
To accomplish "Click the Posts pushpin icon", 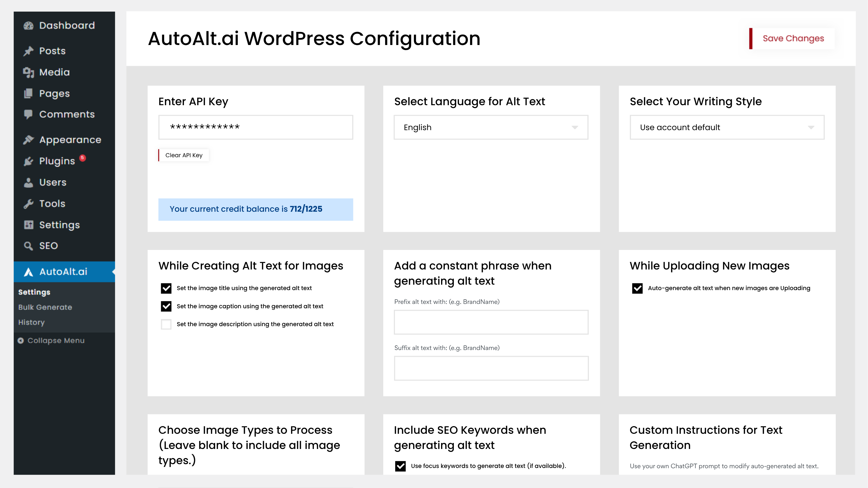I will pyautogui.click(x=29, y=51).
